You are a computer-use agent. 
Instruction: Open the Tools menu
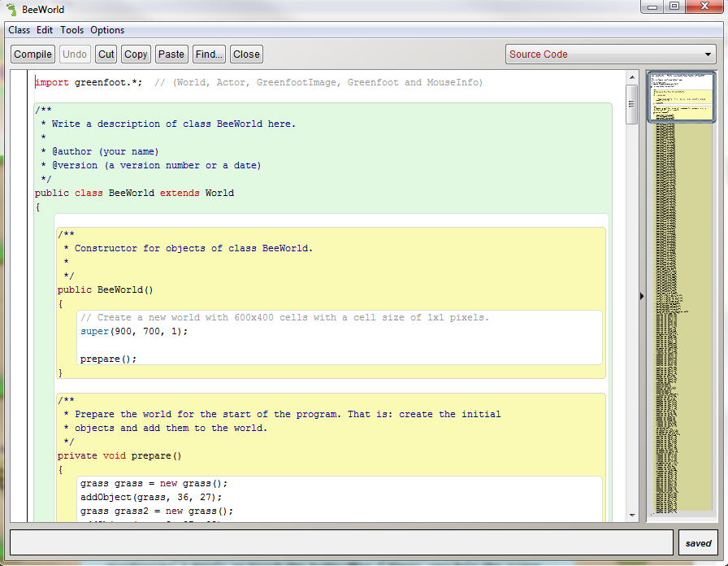point(71,30)
